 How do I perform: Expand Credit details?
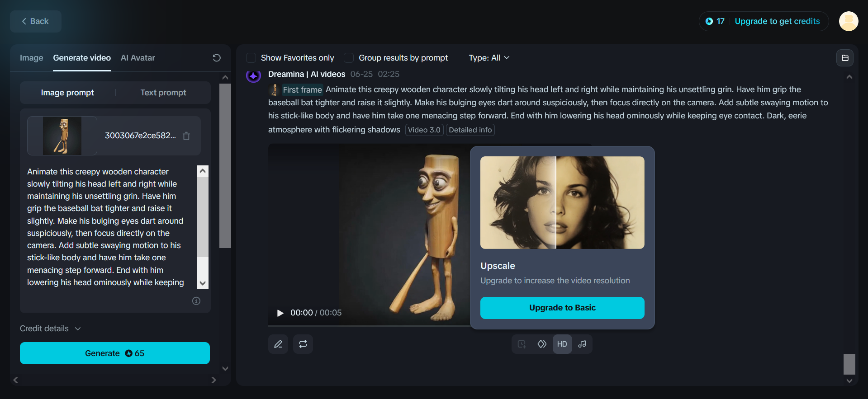(50, 329)
